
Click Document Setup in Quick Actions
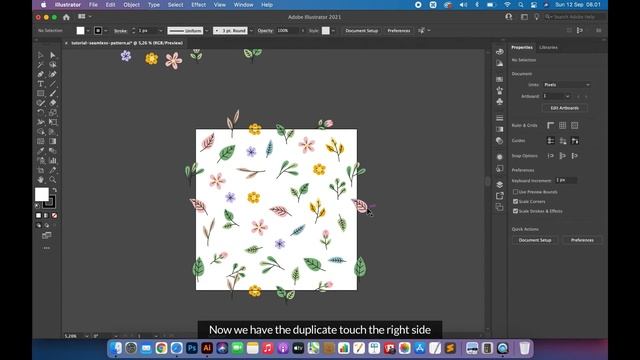pos(535,240)
